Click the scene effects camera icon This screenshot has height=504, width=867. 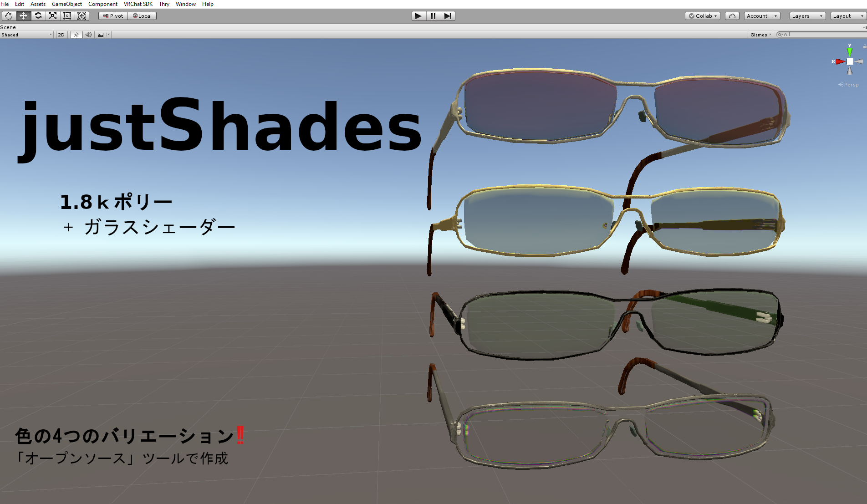101,35
